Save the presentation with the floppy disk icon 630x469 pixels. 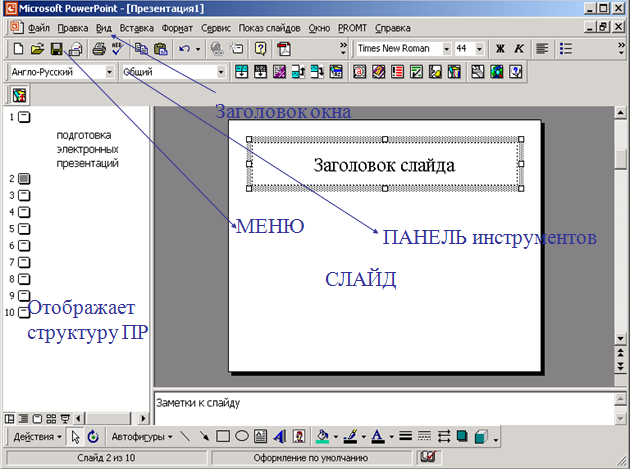coord(57,48)
